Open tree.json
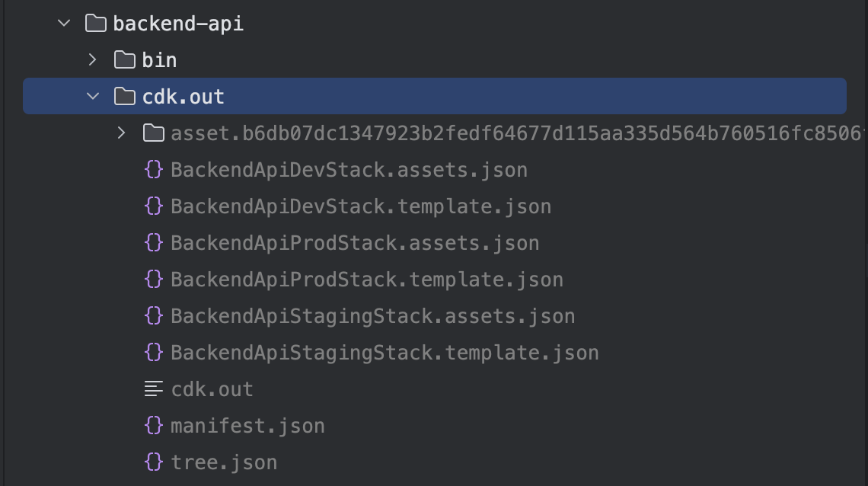Image resolution: width=868 pixels, height=486 pixels. coord(224,462)
